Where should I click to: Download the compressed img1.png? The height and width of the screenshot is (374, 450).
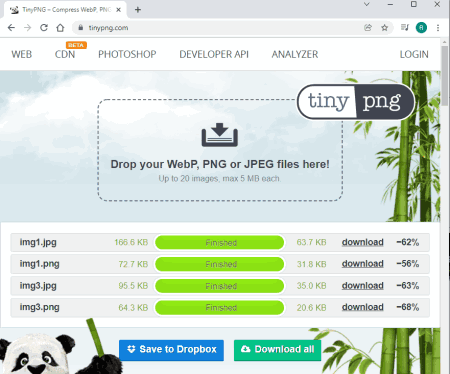363,264
